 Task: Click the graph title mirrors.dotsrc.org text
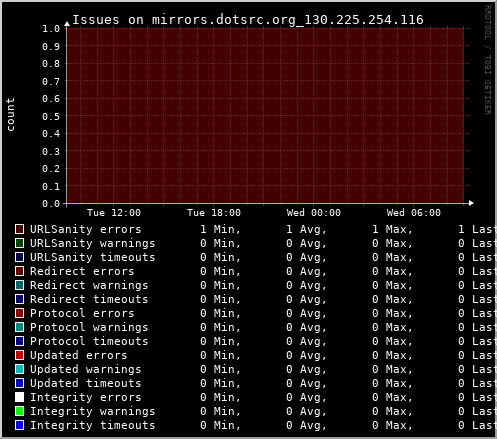click(x=224, y=20)
